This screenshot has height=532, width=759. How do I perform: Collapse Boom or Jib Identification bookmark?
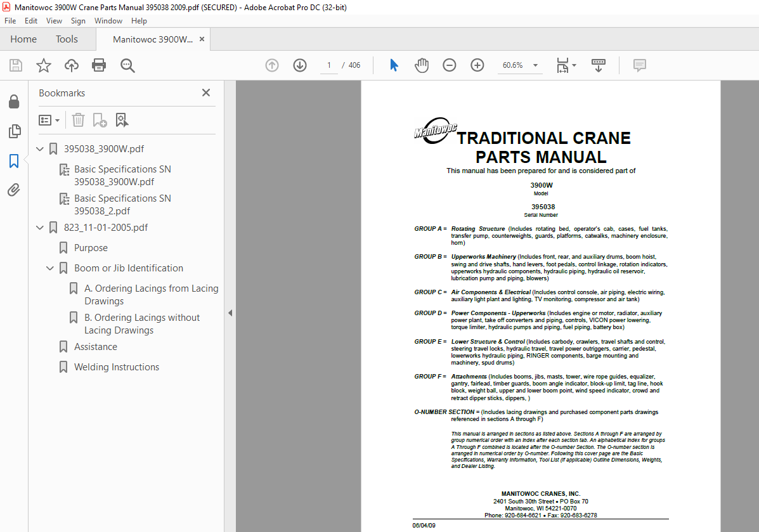tap(50, 268)
